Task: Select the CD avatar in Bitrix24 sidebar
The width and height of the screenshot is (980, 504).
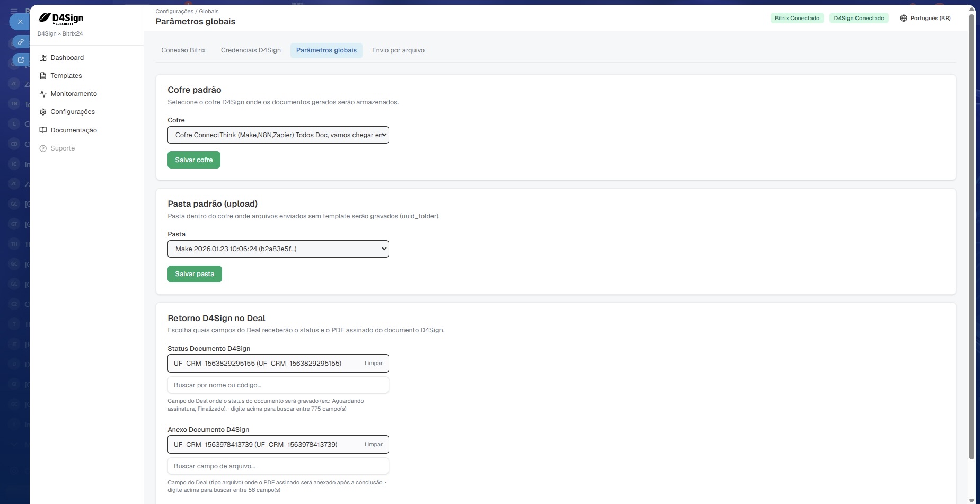Action: point(14,144)
